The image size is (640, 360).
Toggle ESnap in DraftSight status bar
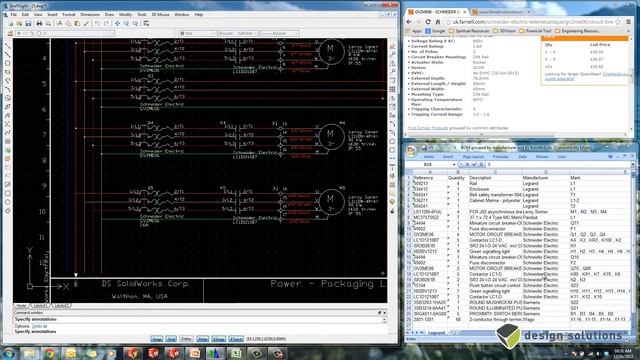tap(219, 339)
